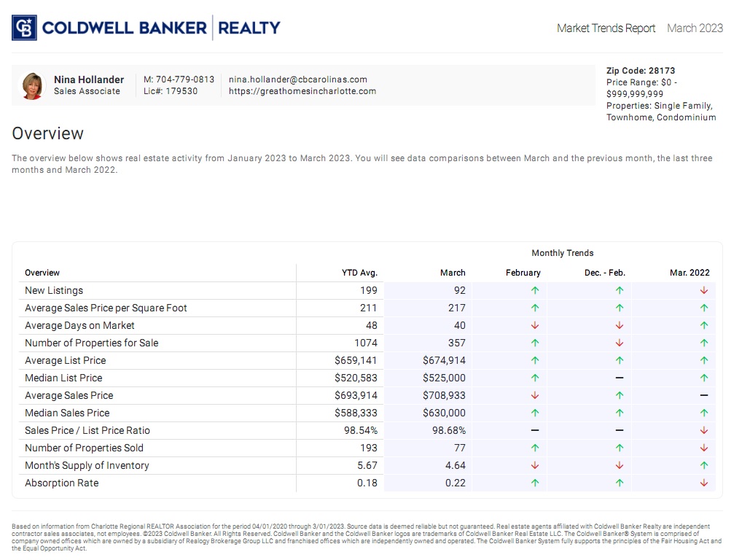Click the Monthly Trends section label

click(x=562, y=253)
